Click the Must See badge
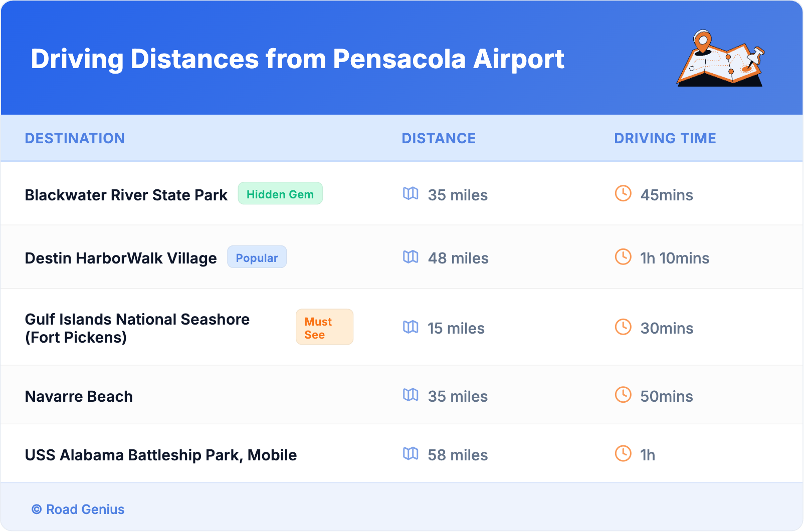The image size is (804, 532). pos(324,327)
